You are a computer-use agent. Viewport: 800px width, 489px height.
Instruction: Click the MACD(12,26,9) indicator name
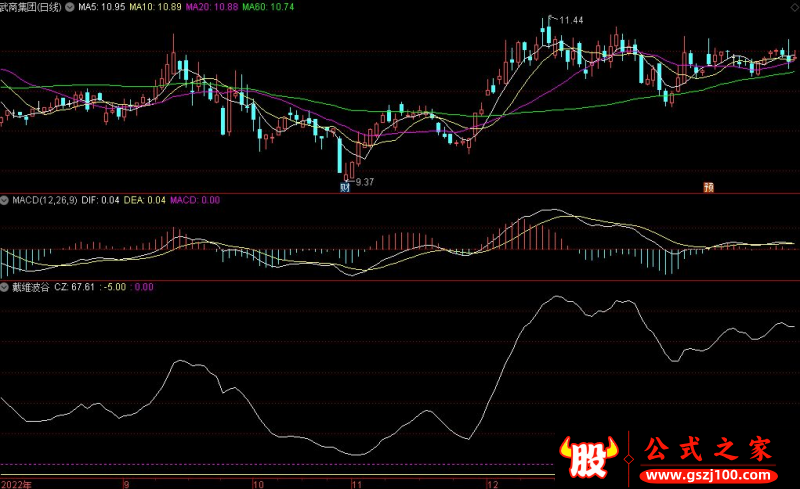(45, 200)
